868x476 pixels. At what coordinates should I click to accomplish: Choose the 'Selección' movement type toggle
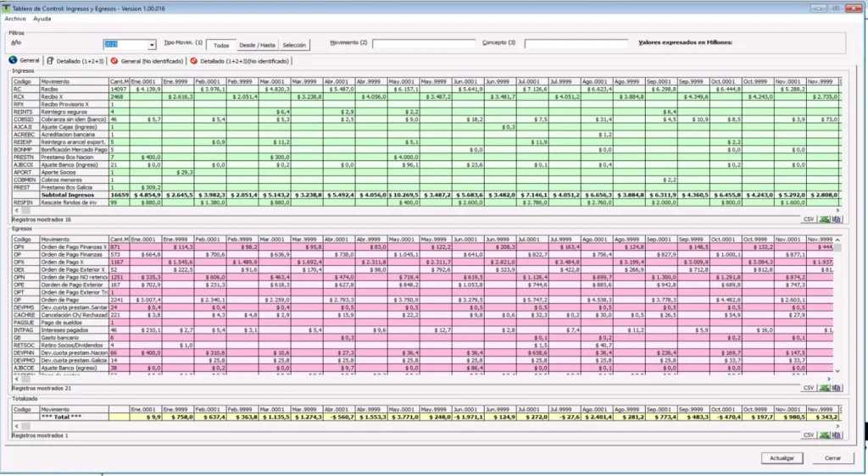click(294, 45)
